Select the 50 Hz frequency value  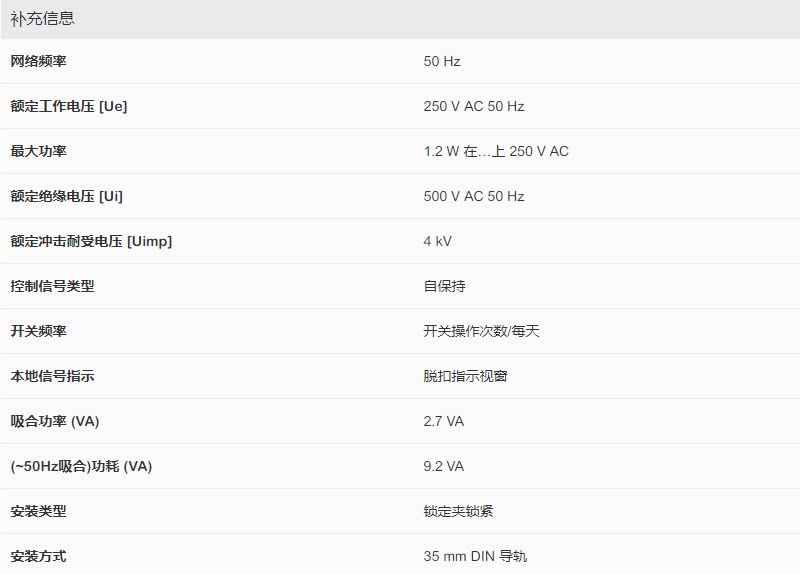[x=442, y=61]
